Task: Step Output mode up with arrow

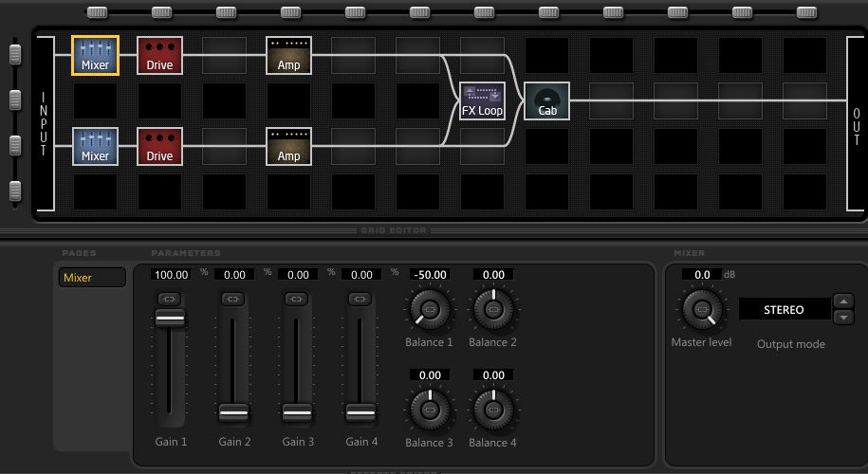Action: point(843,301)
